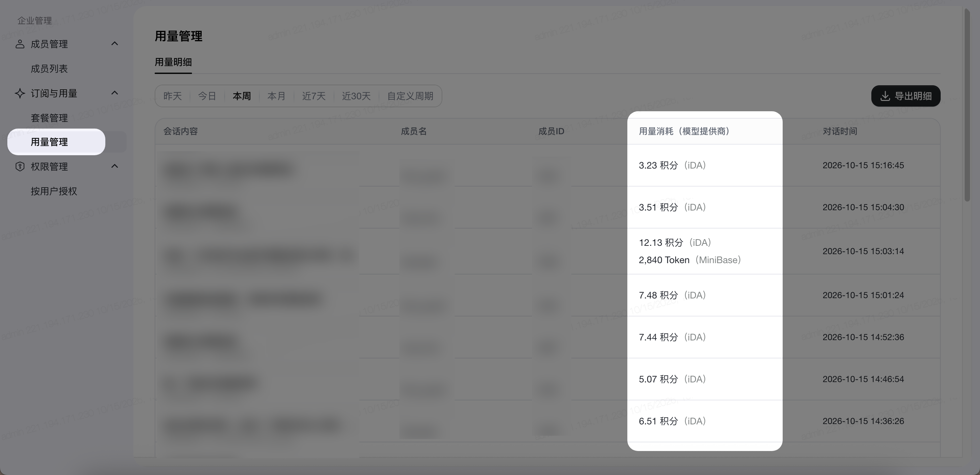Click the 导出明细 export button
Image resolution: width=980 pixels, height=475 pixels.
905,96
